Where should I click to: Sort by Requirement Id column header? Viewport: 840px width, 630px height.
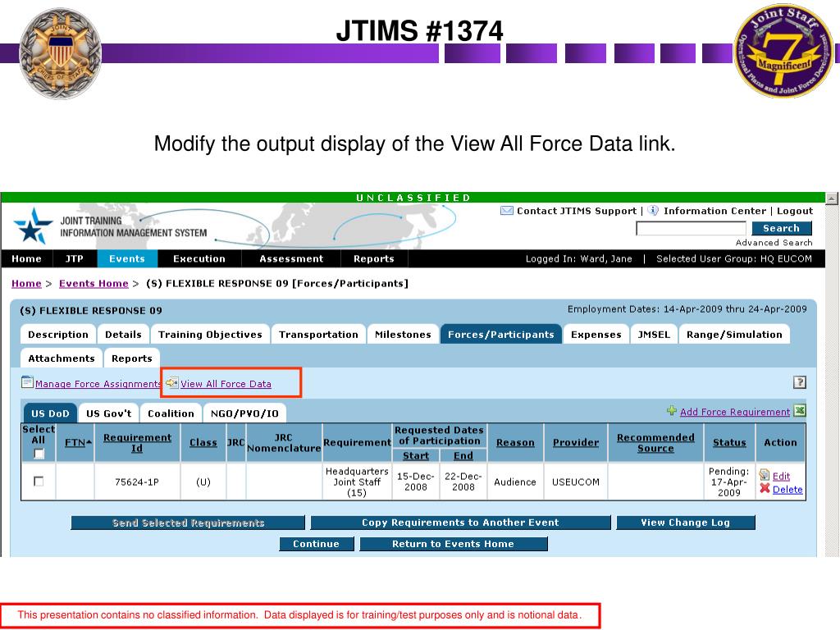(137, 442)
